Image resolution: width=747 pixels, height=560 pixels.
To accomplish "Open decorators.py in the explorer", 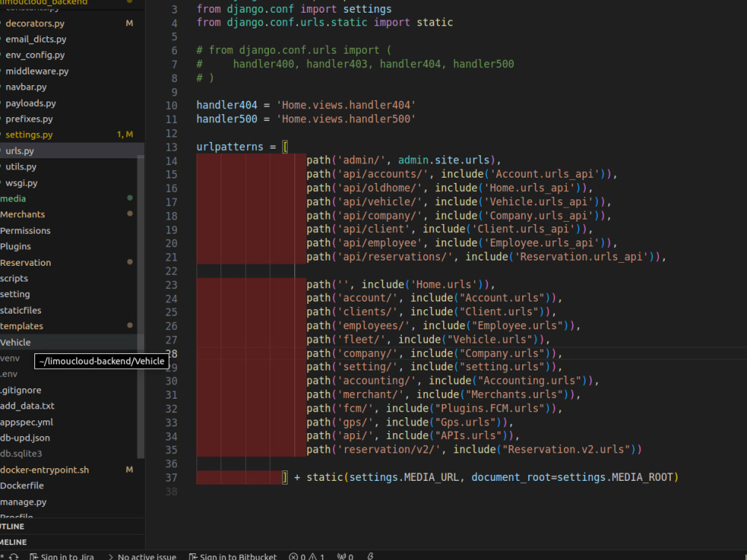I will [x=35, y=23].
